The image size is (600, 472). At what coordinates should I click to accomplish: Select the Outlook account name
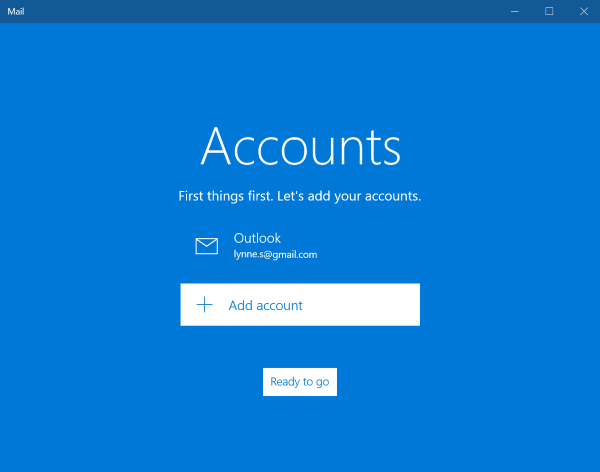[257, 238]
